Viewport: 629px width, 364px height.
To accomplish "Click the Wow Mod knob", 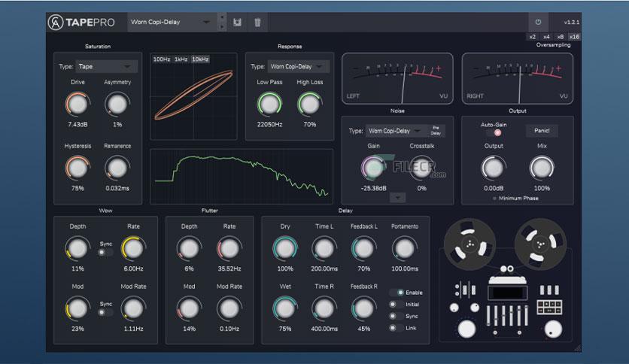I will 77,308.
